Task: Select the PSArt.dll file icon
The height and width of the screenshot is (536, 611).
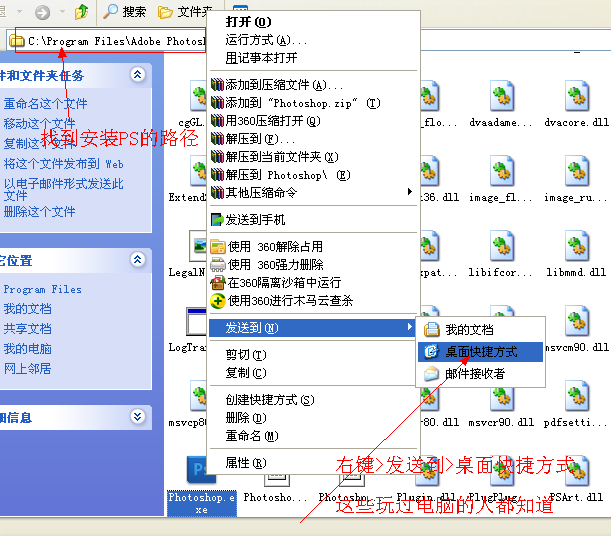Action: pos(576,470)
